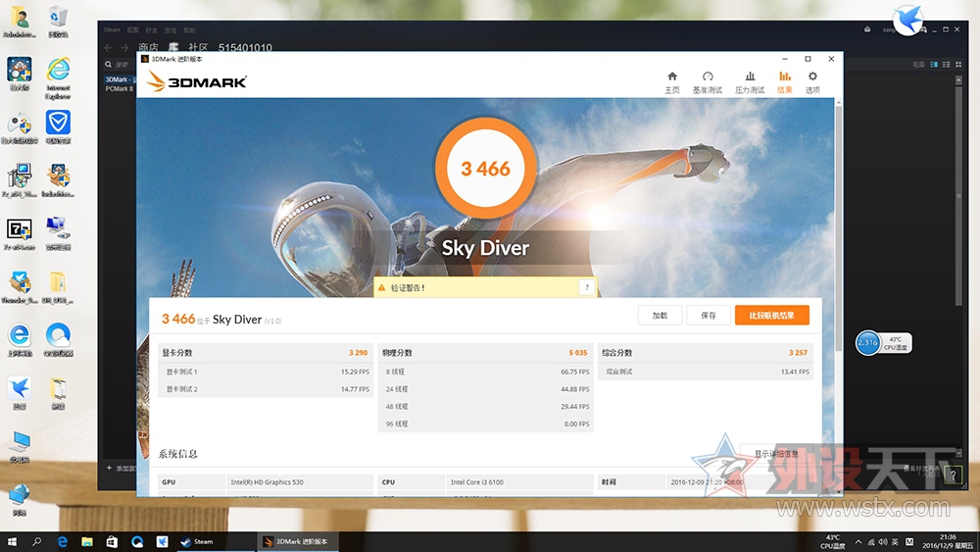Click the Intel(R) HD Graphics 530 GPU value
980x552 pixels.
click(x=267, y=482)
